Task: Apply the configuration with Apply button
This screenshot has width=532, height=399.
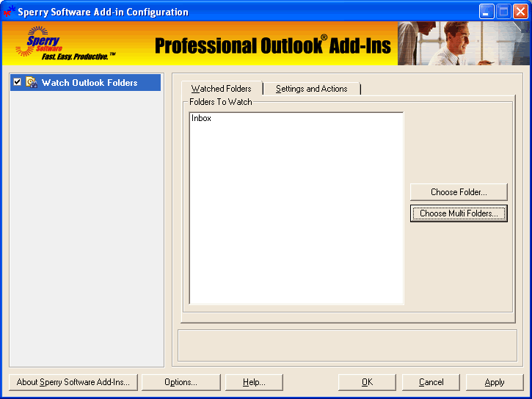Action: (495, 382)
